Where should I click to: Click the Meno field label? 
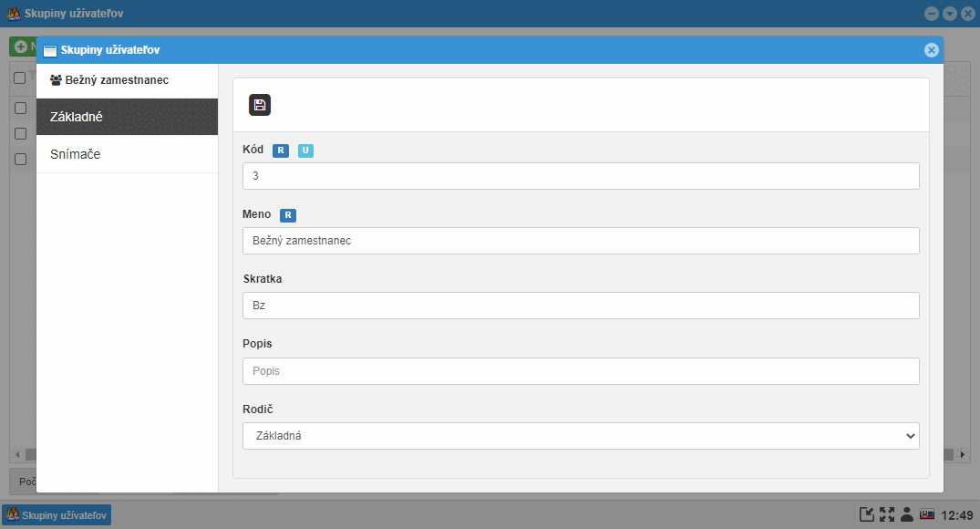(257, 214)
